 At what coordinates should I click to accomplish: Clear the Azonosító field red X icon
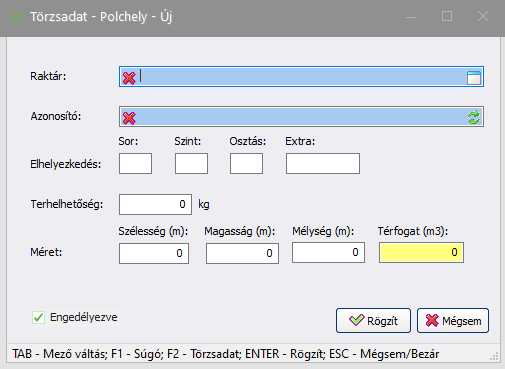tap(129, 118)
